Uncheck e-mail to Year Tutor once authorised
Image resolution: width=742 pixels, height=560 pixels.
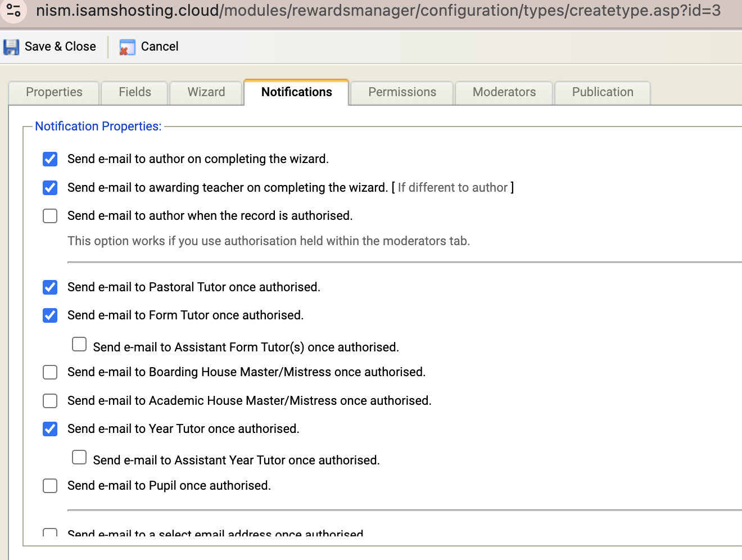tap(50, 429)
